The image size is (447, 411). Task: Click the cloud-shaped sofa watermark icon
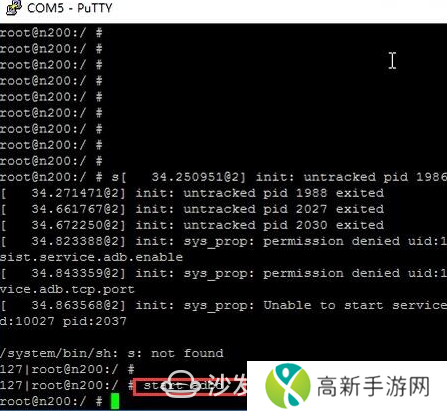coord(181,384)
